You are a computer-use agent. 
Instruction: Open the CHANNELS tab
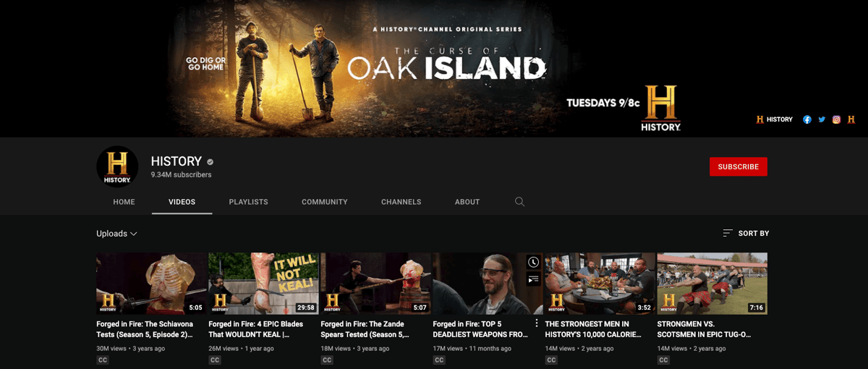(x=401, y=202)
